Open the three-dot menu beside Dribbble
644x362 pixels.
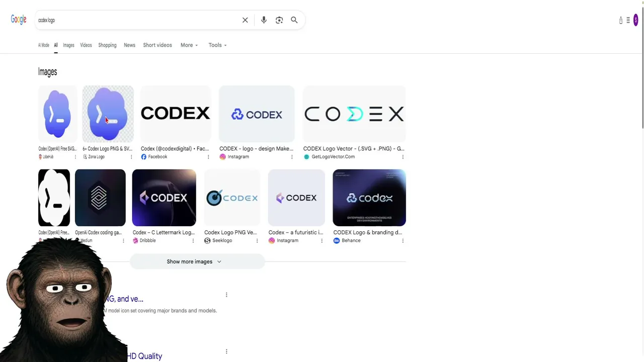coord(193,241)
